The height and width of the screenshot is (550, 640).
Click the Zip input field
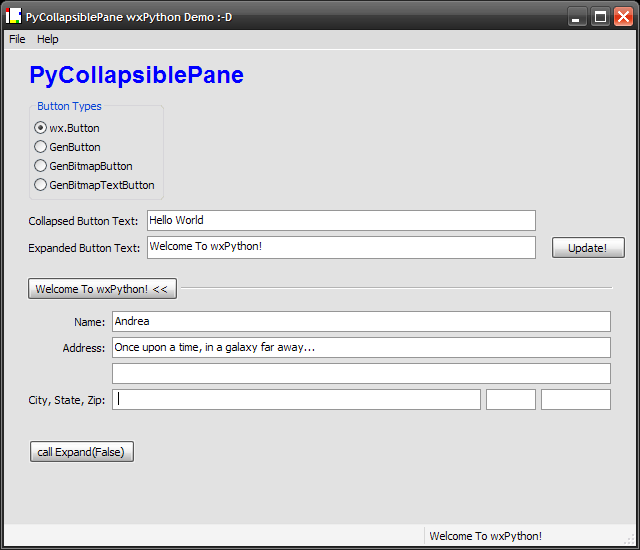click(575, 400)
